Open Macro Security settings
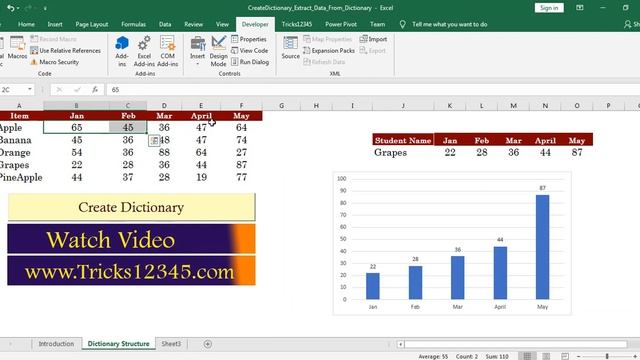The height and width of the screenshot is (360, 640). click(x=55, y=62)
